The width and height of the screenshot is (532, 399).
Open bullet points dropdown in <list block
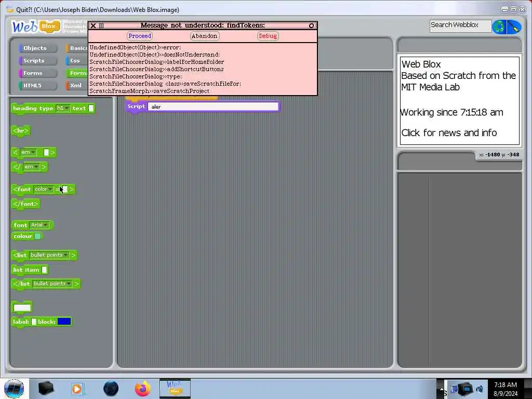pos(49,255)
